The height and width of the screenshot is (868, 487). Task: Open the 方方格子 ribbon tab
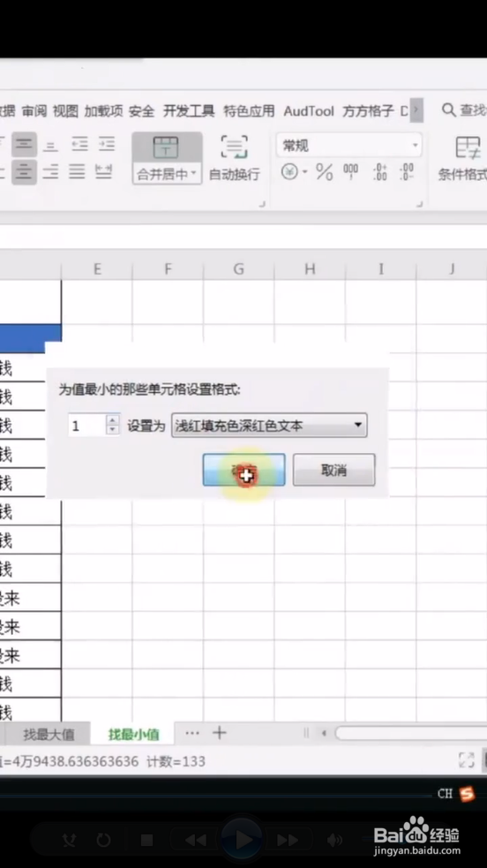click(x=368, y=111)
